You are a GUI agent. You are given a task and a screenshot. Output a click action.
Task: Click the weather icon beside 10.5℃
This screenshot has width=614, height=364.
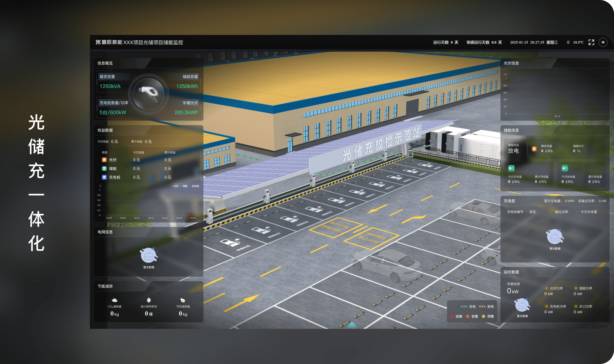[568, 42]
